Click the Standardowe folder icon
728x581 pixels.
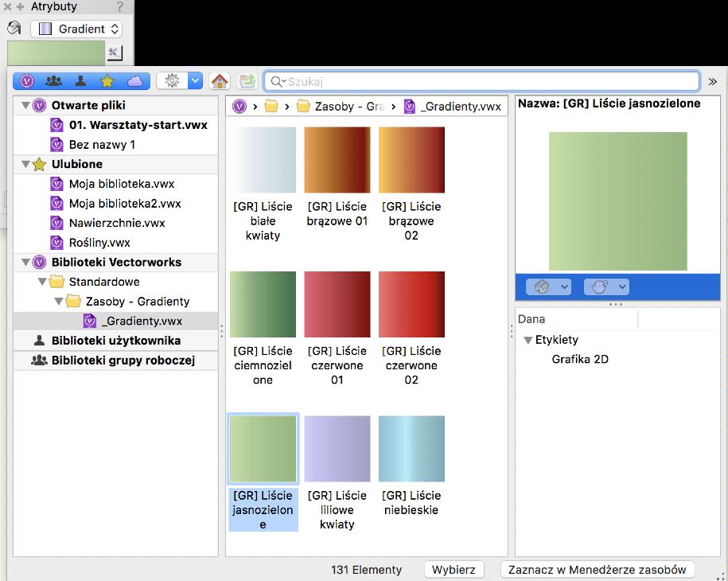(x=56, y=282)
